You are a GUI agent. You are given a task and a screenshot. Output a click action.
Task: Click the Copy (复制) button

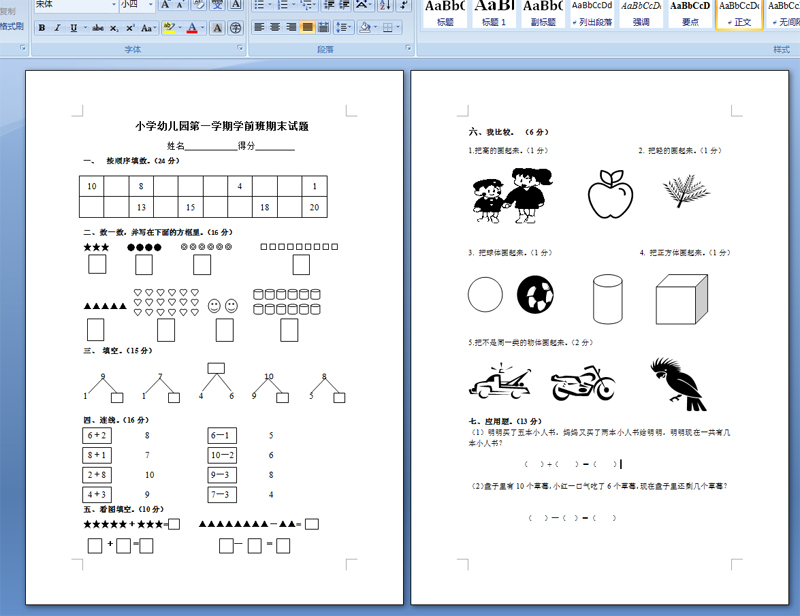8,11
